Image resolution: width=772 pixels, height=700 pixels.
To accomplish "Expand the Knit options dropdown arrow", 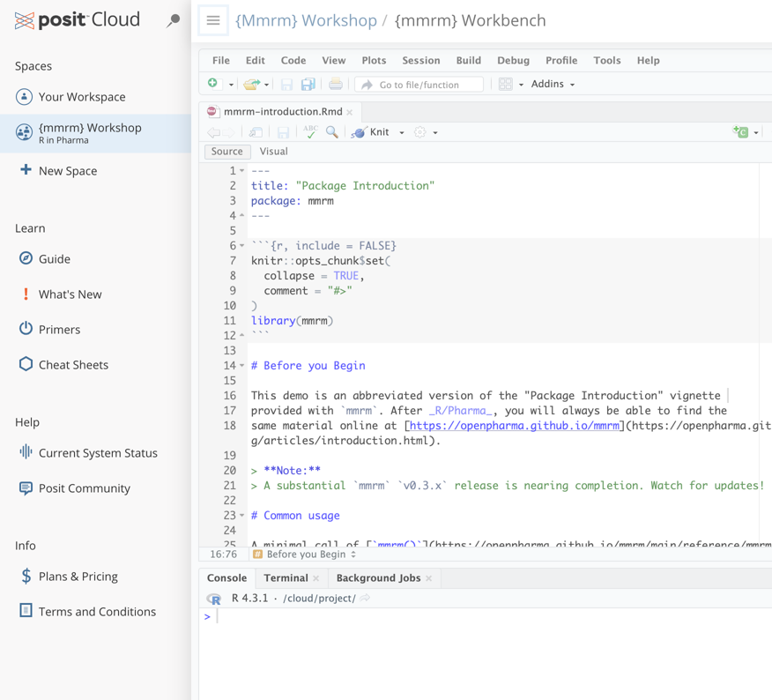I will point(402,133).
